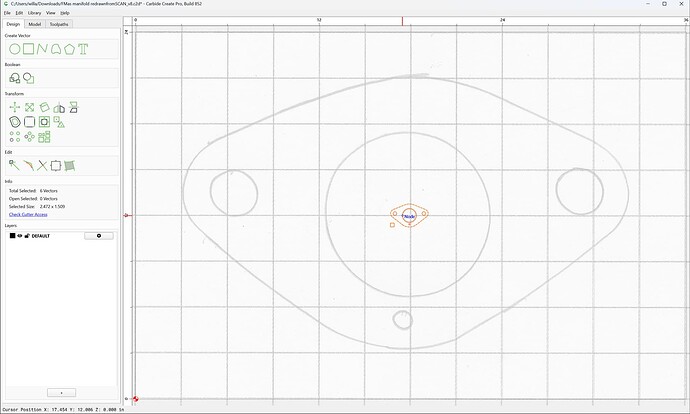
Task: Choose the Move transform tool
Action: click(15, 107)
